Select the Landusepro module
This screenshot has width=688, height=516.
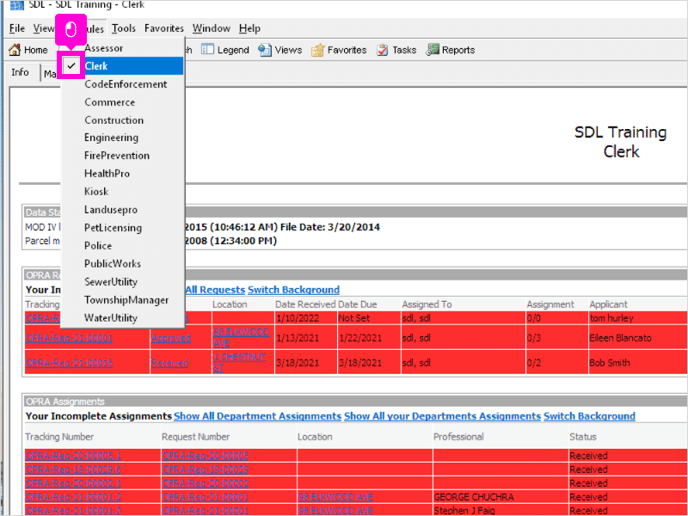(122, 210)
